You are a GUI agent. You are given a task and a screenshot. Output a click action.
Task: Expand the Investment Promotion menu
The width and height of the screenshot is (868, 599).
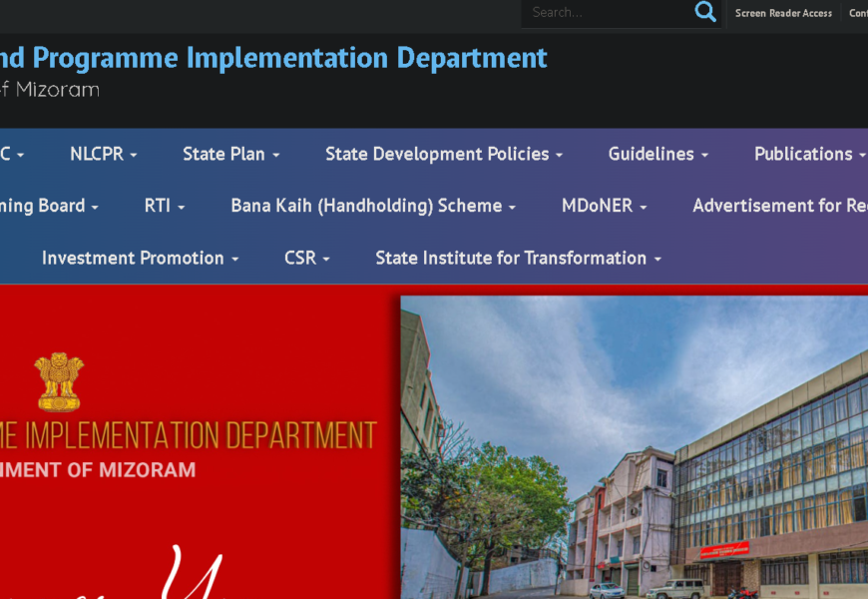pyautogui.click(x=140, y=258)
